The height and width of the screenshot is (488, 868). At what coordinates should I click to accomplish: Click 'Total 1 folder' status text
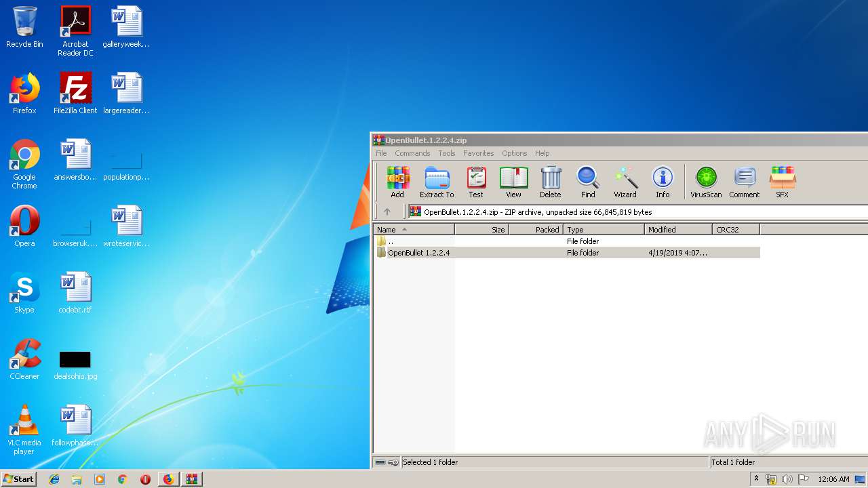pos(733,462)
